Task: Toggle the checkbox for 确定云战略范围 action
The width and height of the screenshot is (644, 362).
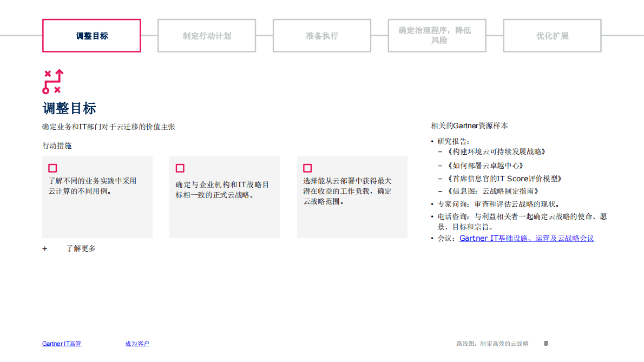Action: click(307, 168)
